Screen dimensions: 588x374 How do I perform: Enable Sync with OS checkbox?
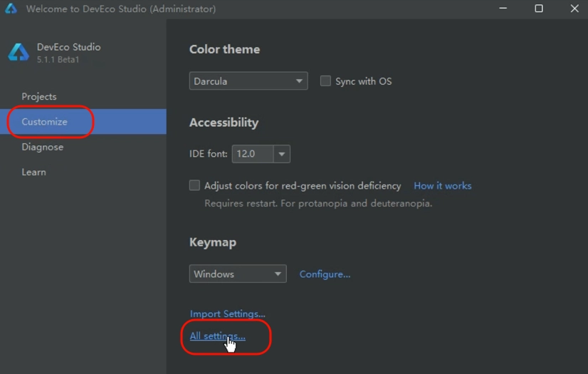tap(325, 81)
